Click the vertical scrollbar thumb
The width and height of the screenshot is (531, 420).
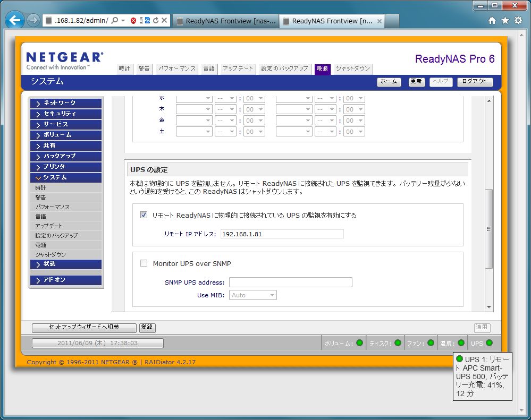pyautogui.click(x=489, y=228)
